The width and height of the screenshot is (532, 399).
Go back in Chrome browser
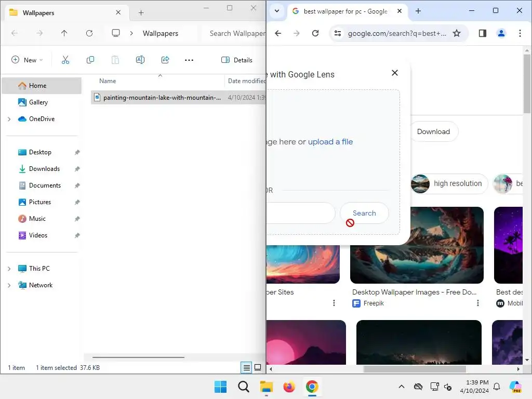(x=278, y=33)
